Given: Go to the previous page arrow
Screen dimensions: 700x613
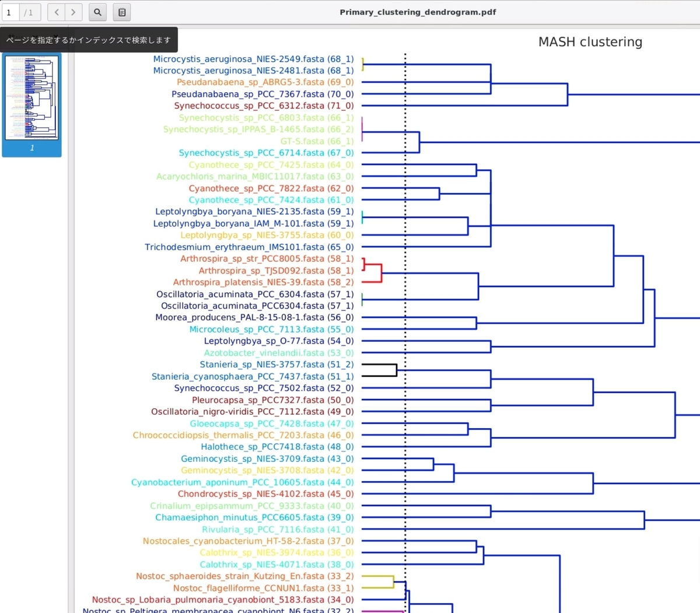Looking at the screenshot, I should coord(57,12).
